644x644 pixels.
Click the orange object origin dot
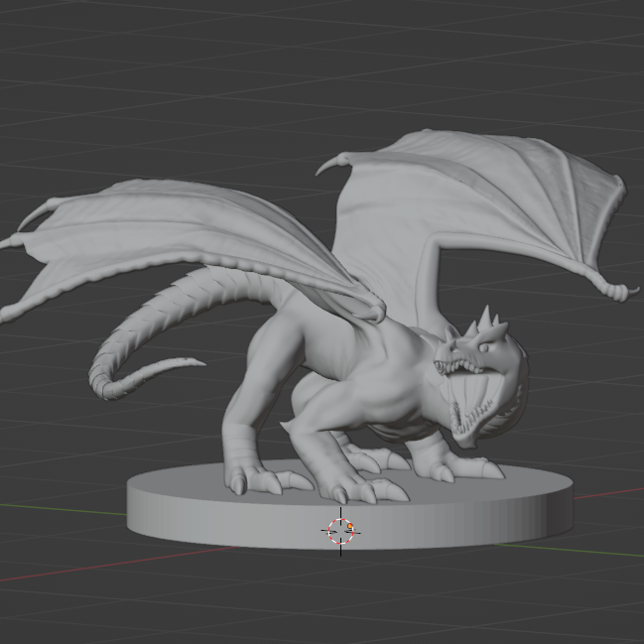pyautogui.click(x=350, y=526)
